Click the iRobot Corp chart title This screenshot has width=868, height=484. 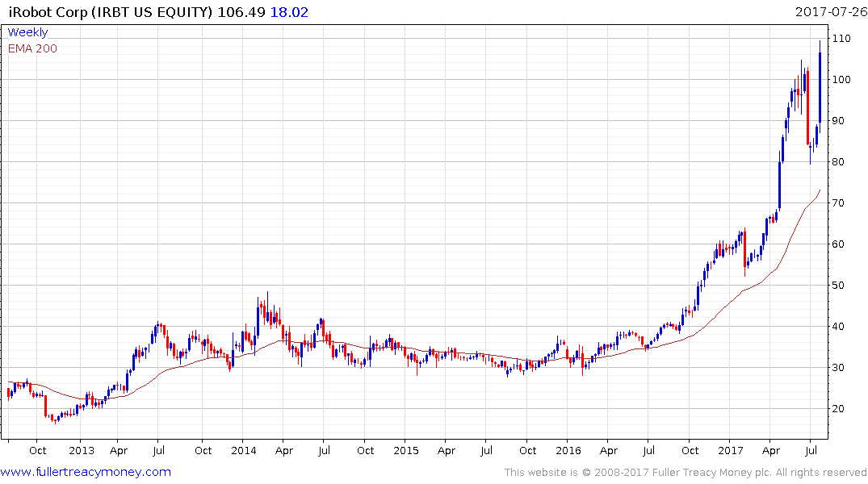(110, 12)
